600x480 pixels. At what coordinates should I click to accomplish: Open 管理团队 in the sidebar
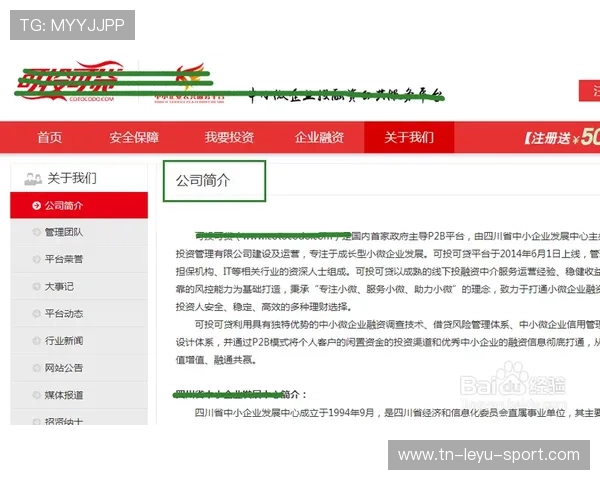(79, 232)
